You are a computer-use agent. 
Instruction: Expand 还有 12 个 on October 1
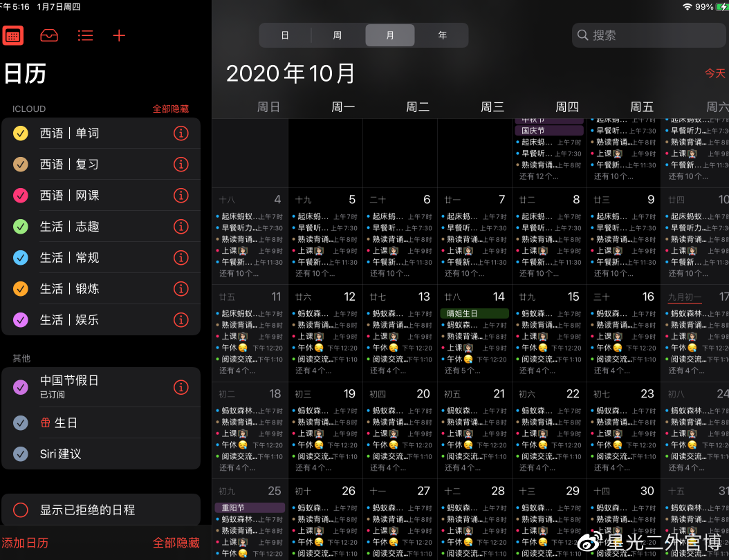(x=539, y=176)
